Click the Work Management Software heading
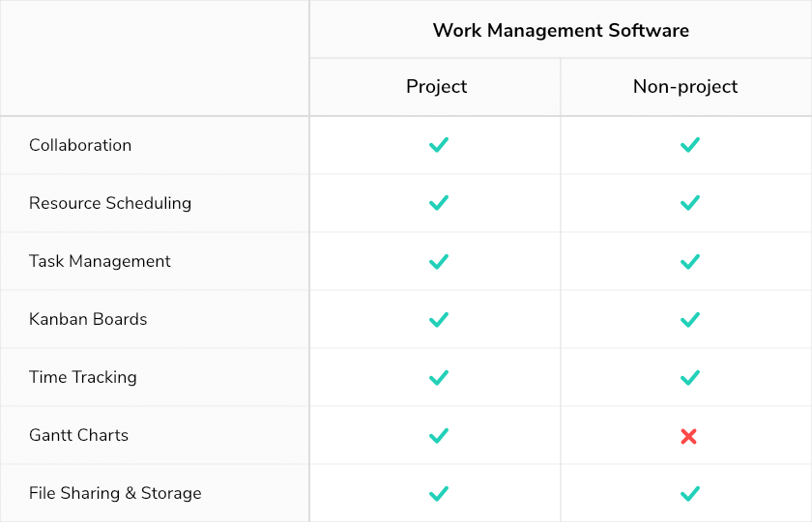This screenshot has width=812, height=522. coord(561,30)
